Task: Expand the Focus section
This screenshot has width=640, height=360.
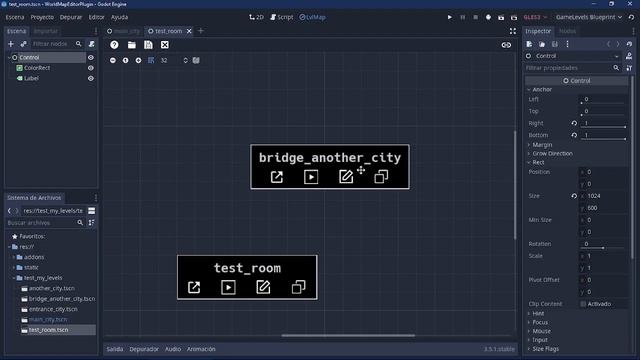Action: (x=529, y=322)
